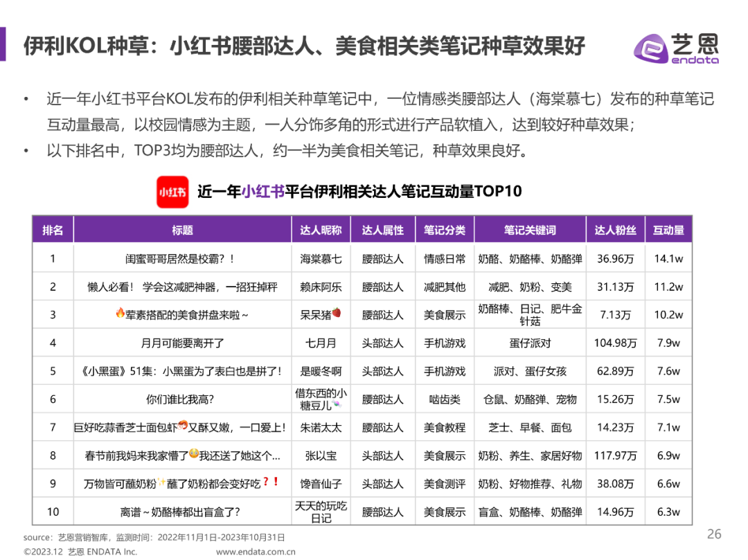Click creator name 朱诺太太
748x560 pixels.
(321, 428)
